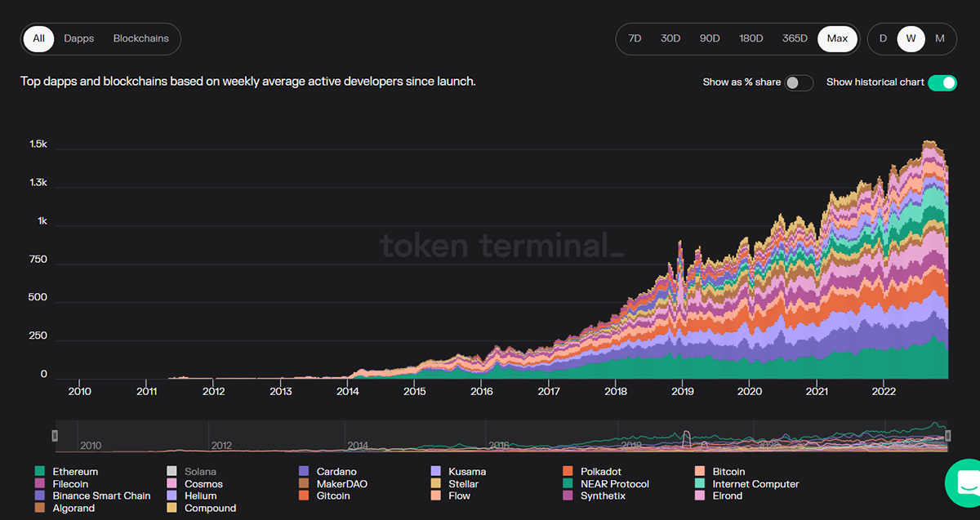Choose the 90D time range
980x520 pixels.
point(710,38)
